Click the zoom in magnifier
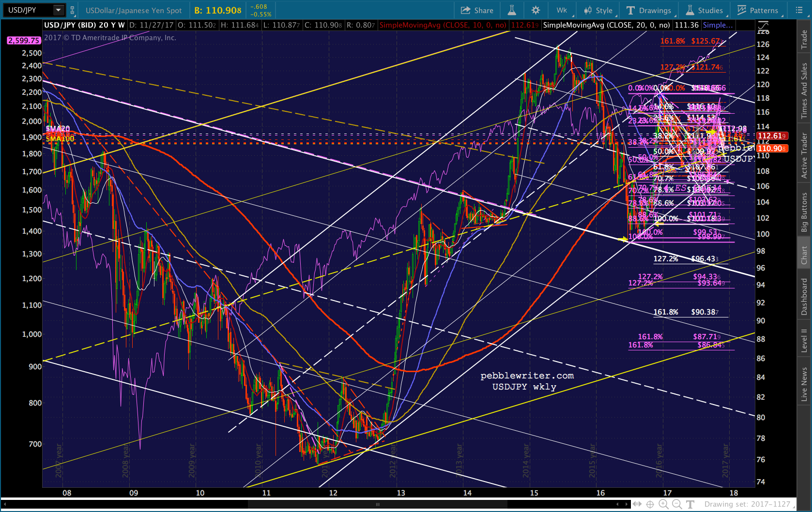Image resolution: width=812 pixels, height=512 pixels. pos(663,504)
